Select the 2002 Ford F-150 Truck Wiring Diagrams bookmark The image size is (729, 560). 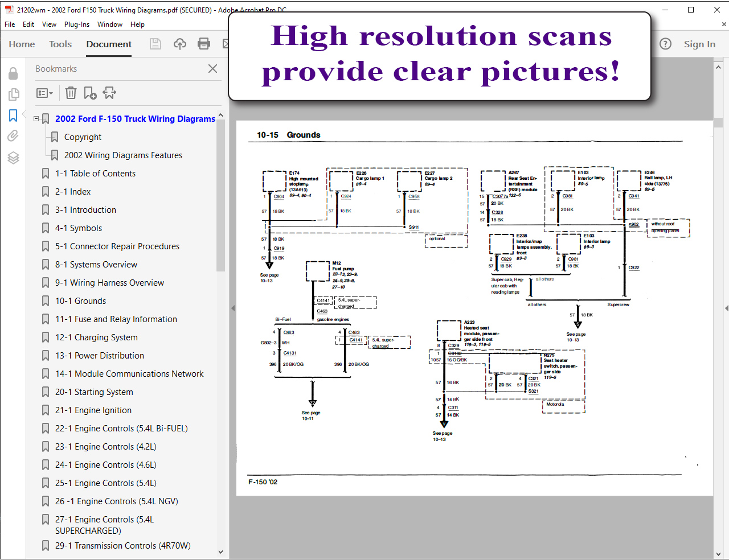[135, 119]
